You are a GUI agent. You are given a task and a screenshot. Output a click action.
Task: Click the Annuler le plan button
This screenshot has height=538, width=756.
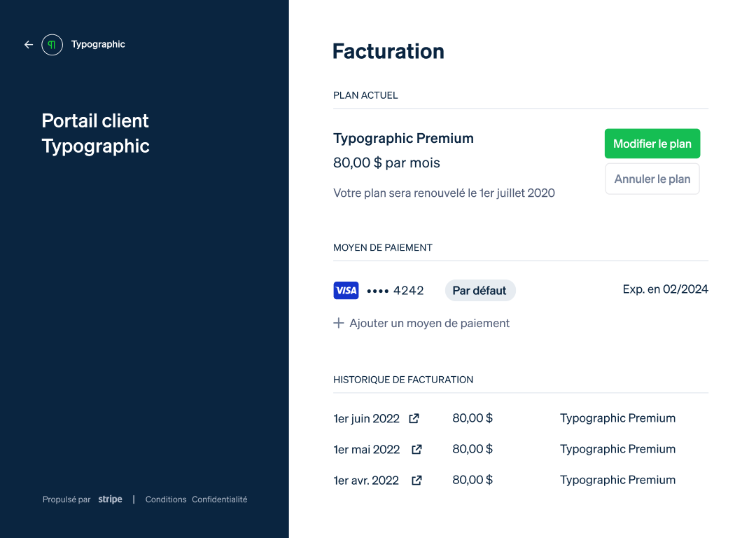point(652,179)
